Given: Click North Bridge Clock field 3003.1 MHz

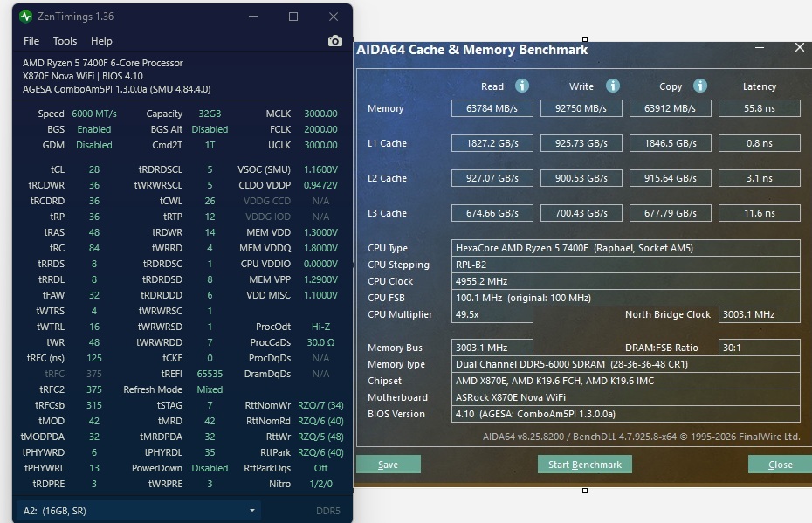Looking at the screenshot, I should click(x=760, y=314).
